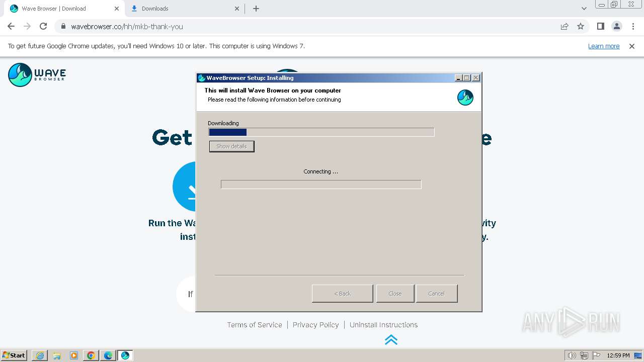Minimize the WaveBrowser Setup window
This screenshot has width=644, height=362.
(x=458, y=78)
